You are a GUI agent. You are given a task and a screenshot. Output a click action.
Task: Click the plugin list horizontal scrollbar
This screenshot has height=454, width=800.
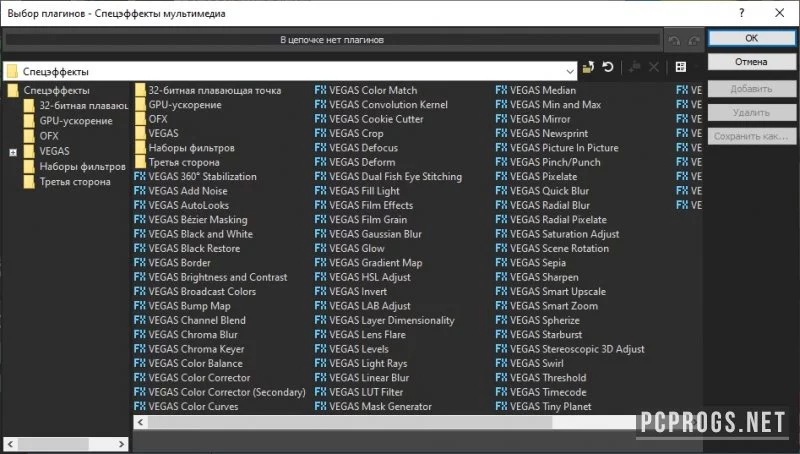(350, 422)
